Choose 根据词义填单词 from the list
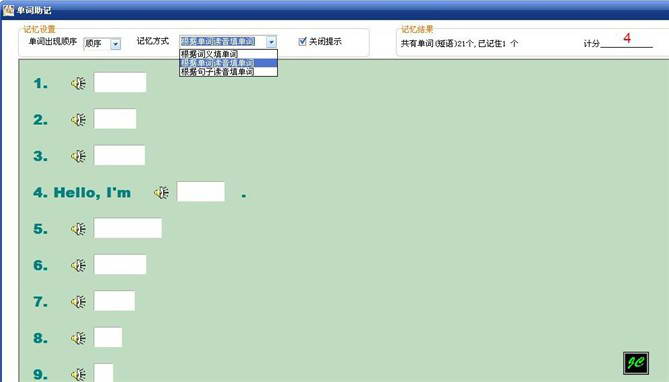Screen dimensions: 669x382 point(228,54)
